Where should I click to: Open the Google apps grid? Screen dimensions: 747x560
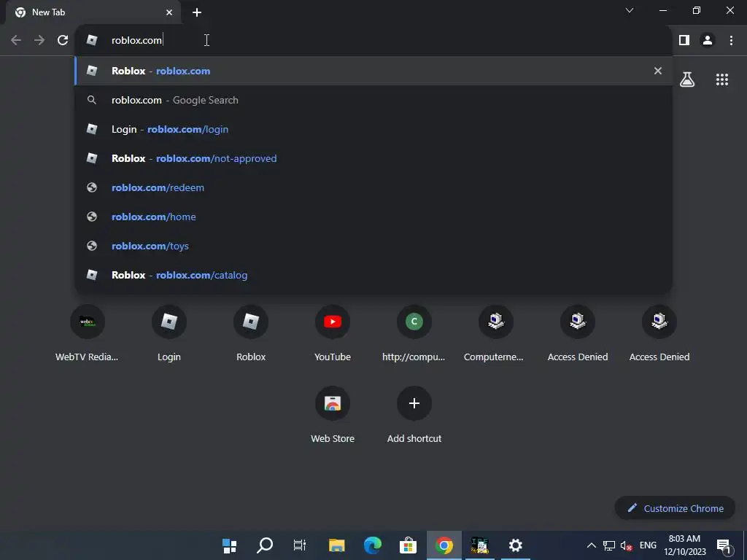721,79
